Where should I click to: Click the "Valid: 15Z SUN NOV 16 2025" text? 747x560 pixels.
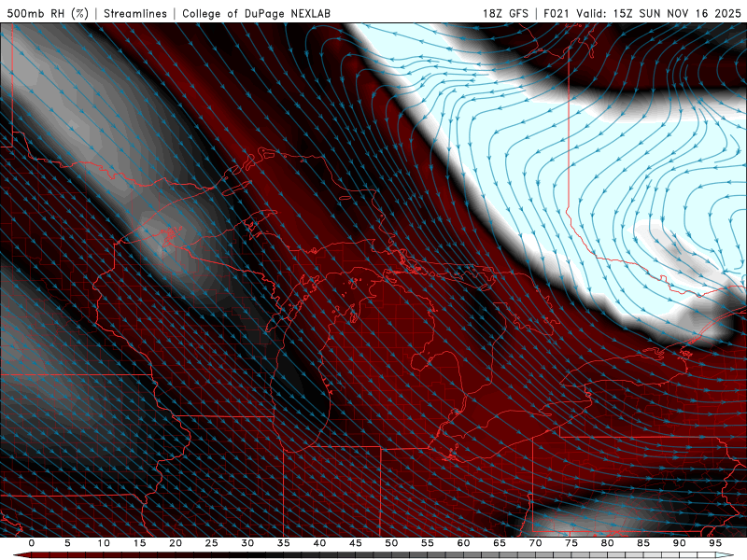pyautogui.click(x=658, y=13)
